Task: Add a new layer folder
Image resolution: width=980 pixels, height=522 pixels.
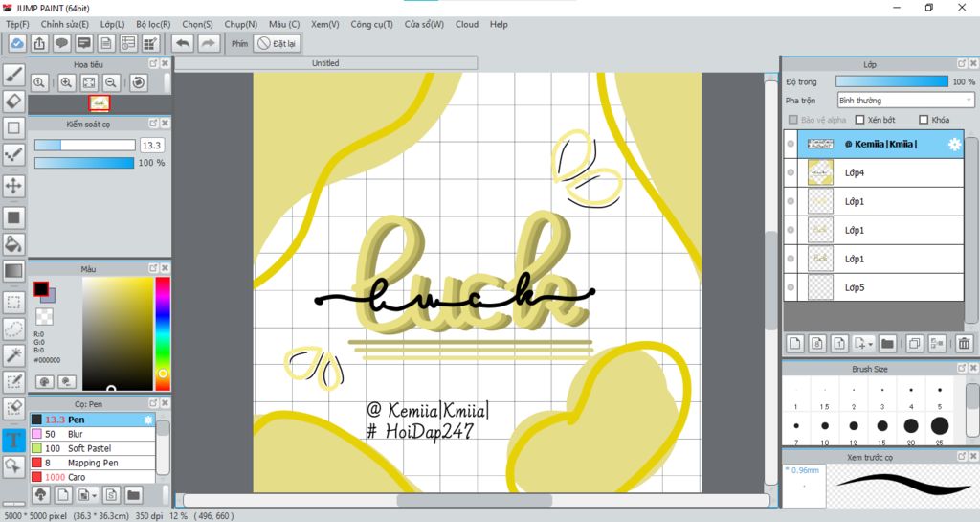Action: [887, 343]
